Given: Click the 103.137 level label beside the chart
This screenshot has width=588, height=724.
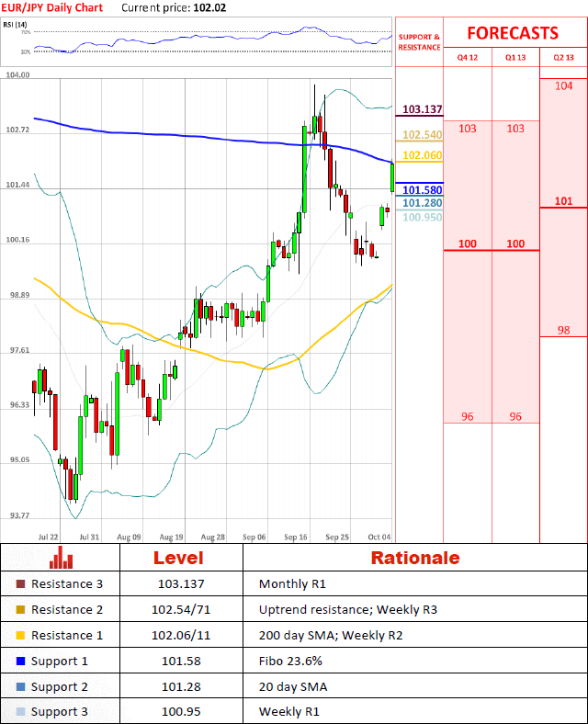Looking at the screenshot, I should coord(422,109).
